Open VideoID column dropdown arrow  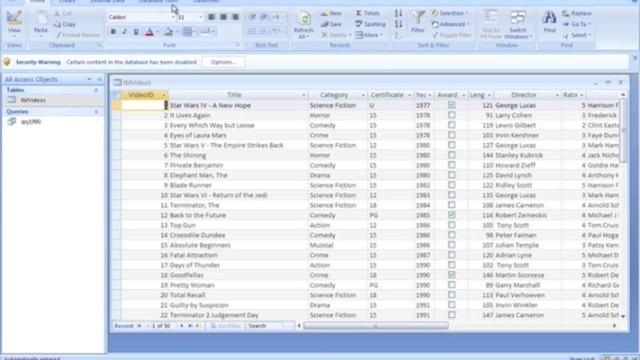point(164,95)
